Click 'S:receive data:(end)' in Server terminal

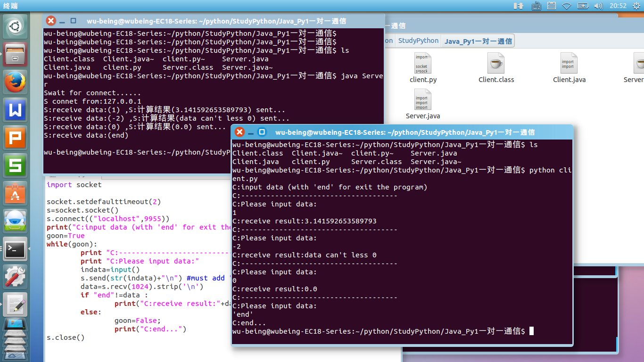pyautogui.click(x=86, y=135)
